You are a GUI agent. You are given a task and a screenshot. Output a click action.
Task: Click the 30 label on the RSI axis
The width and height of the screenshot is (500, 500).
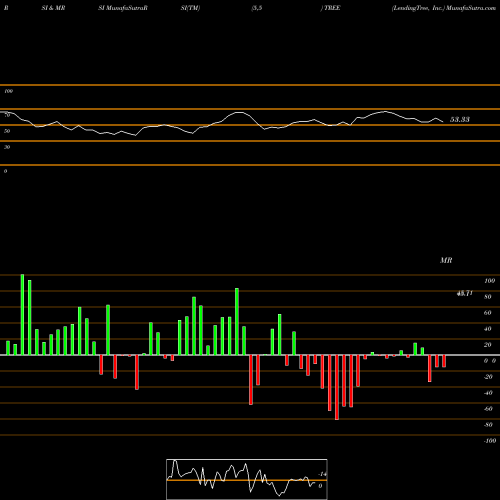[x=7, y=147]
